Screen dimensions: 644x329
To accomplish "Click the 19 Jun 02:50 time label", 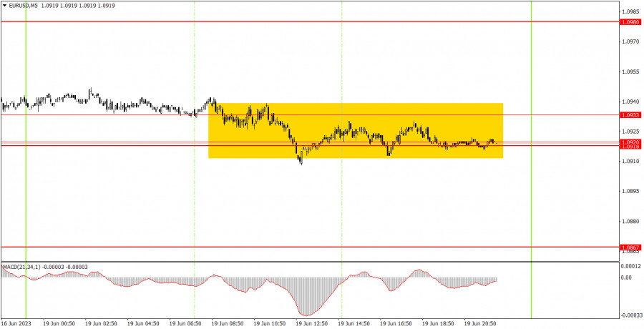I will pyautogui.click(x=100, y=324).
